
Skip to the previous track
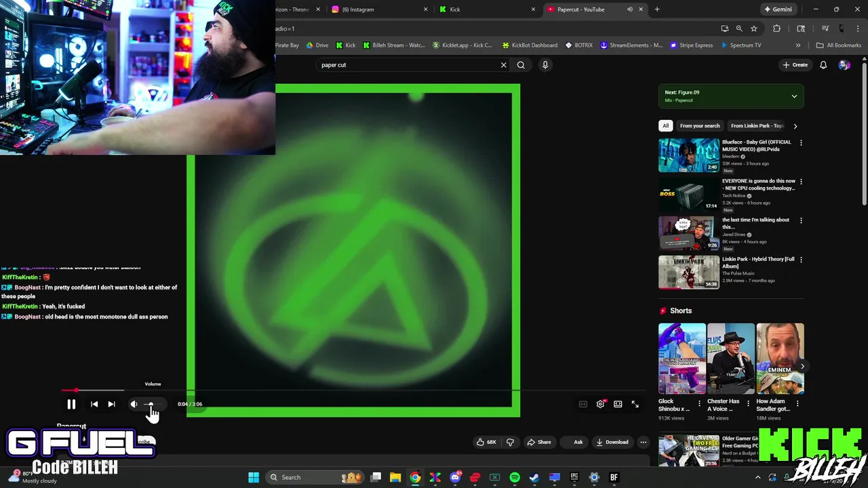(x=94, y=404)
